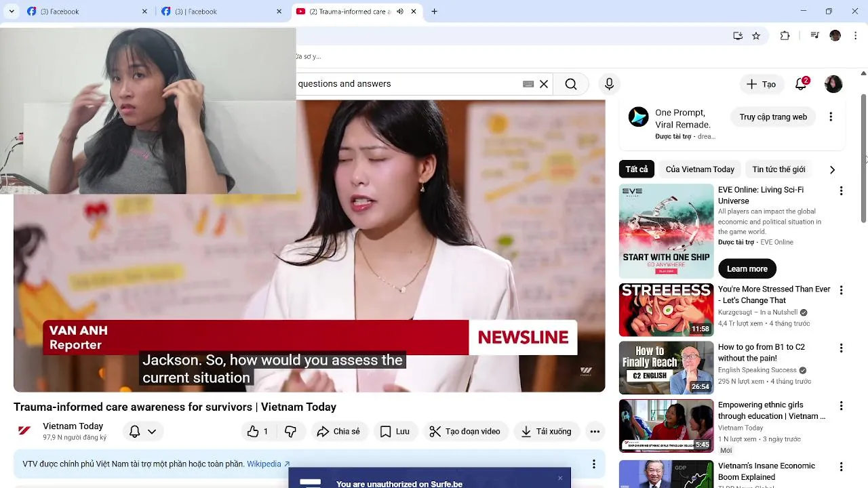
Task: Bookmark this page with star icon
Action: [x=756, y=36]
